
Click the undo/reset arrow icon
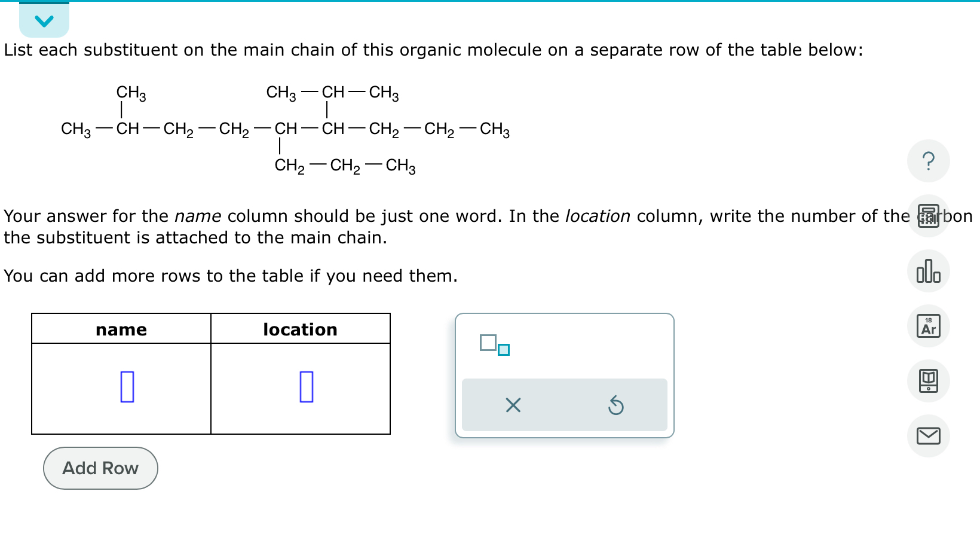[x=616, y=406]
